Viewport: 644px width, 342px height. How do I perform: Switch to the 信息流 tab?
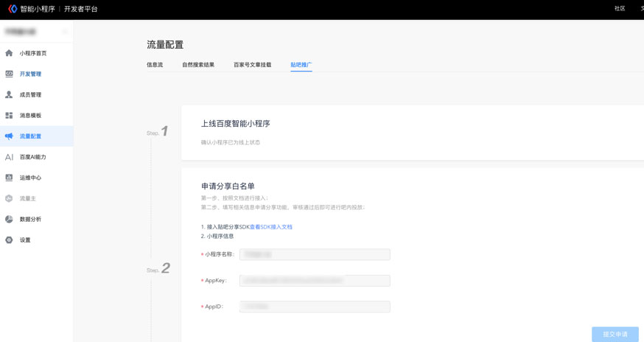point(155,65)
